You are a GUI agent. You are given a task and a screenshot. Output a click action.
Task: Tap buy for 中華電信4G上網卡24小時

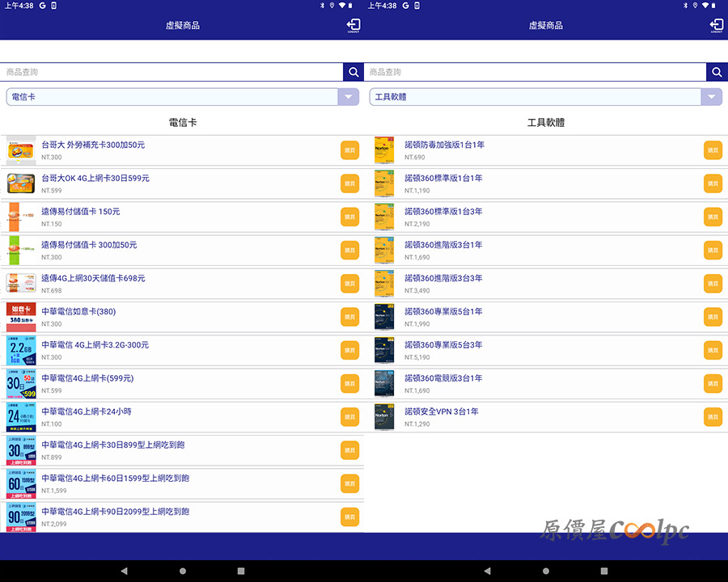point(349,417)
